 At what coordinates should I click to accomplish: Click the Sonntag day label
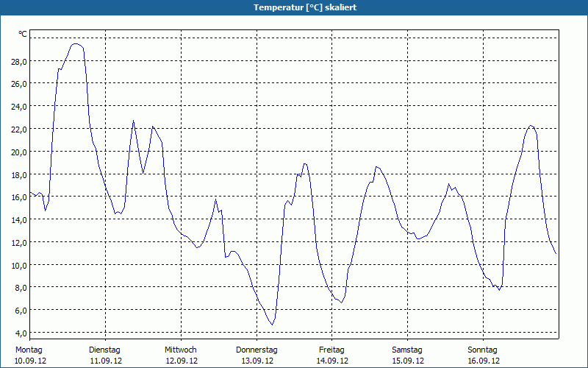[483, 350]
